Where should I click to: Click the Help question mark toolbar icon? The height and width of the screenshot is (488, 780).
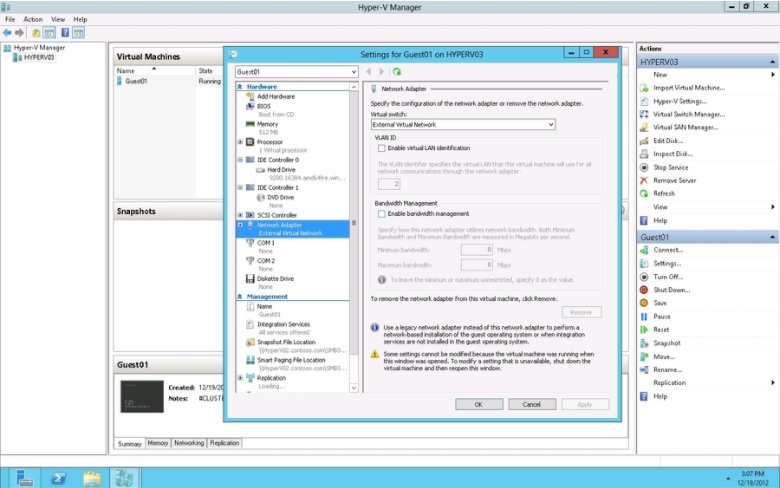point(65,33)
